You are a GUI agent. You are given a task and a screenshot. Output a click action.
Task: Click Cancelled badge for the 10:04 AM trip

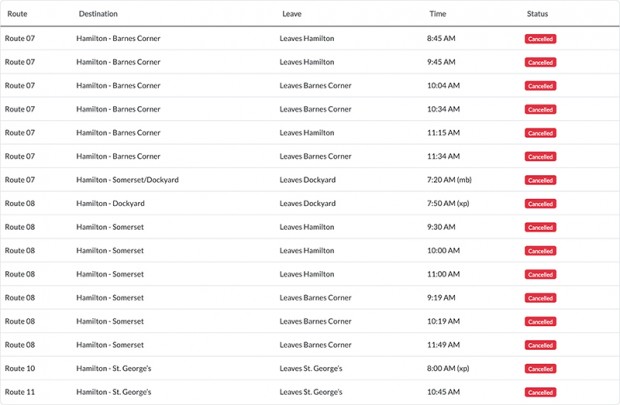[x=540, y=86]
